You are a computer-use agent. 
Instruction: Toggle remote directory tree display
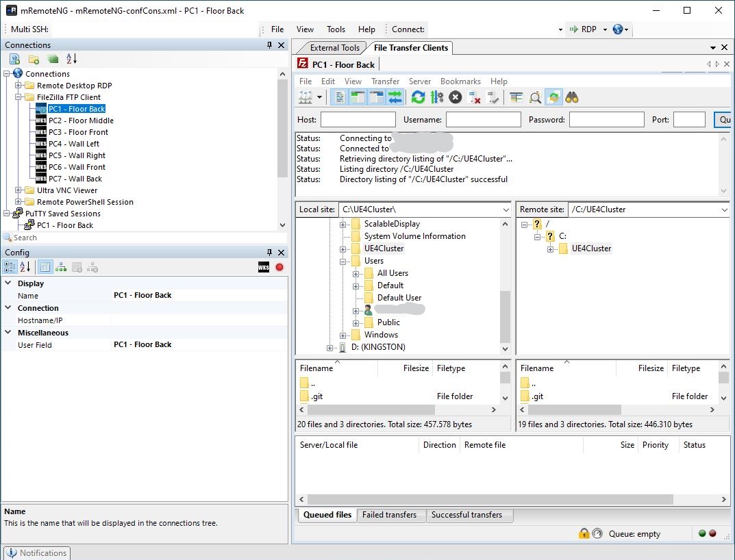(x=377, y=97)
